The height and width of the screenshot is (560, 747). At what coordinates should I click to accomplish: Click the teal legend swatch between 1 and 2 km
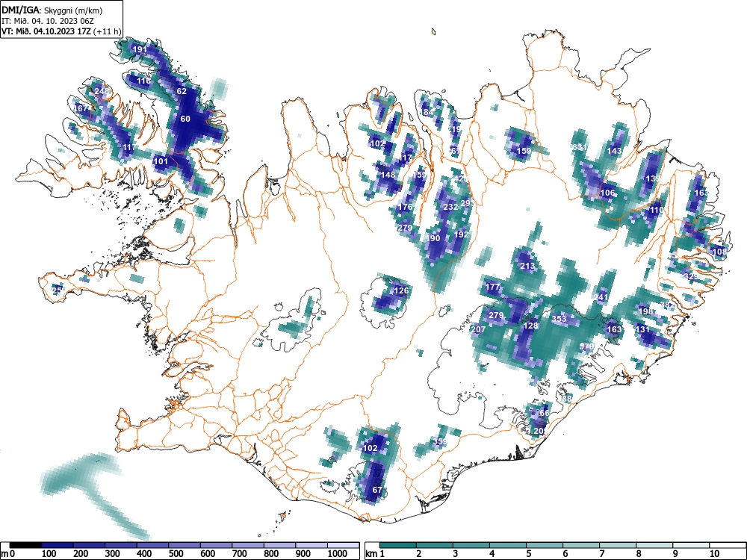coord(398,545)
